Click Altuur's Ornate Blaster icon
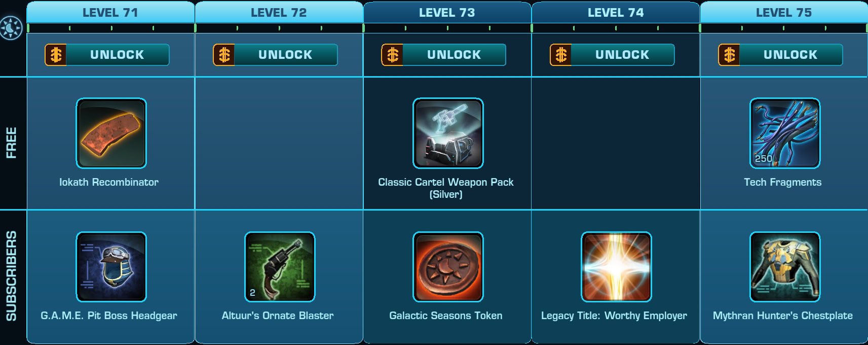Image resolution: width=868 pixels, height=345 pixels. (x=280, y=267)
